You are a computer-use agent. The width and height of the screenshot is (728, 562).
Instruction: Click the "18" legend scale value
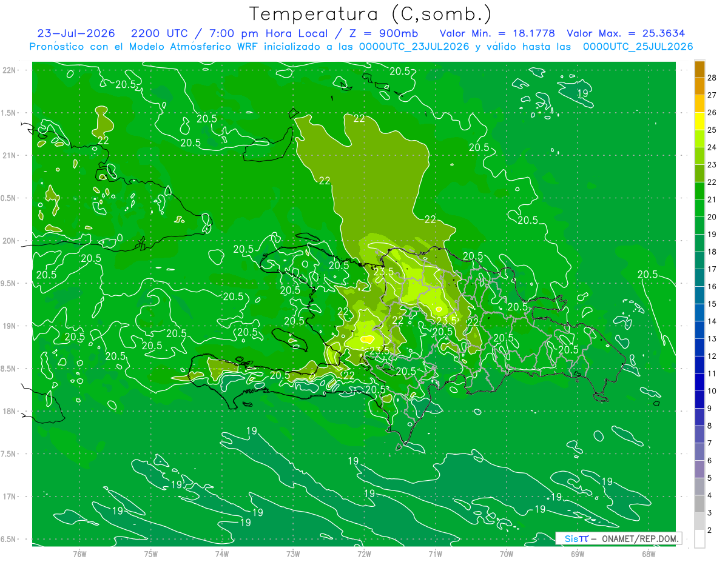(x=712, y=252)
